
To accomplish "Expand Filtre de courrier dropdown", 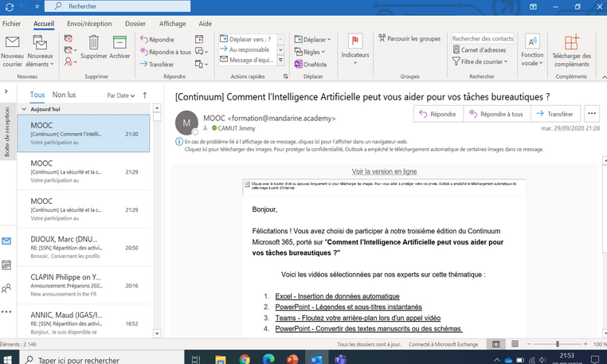I will click(x=486, y=62).
